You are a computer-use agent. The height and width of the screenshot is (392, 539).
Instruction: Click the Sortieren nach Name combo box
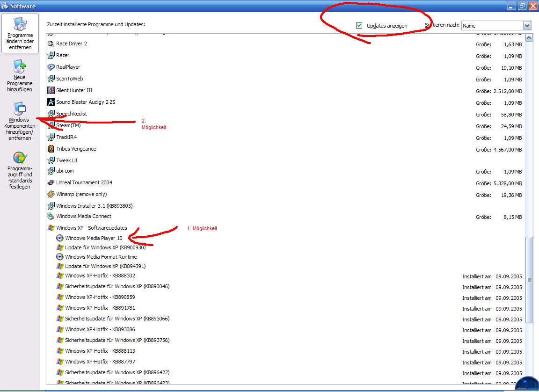(x=496, y=26)
